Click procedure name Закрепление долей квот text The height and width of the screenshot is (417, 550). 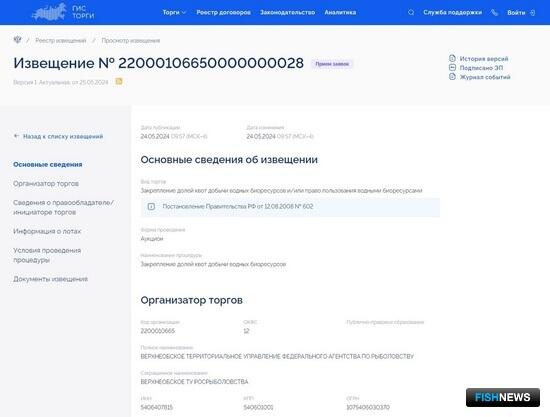[213, 264]
